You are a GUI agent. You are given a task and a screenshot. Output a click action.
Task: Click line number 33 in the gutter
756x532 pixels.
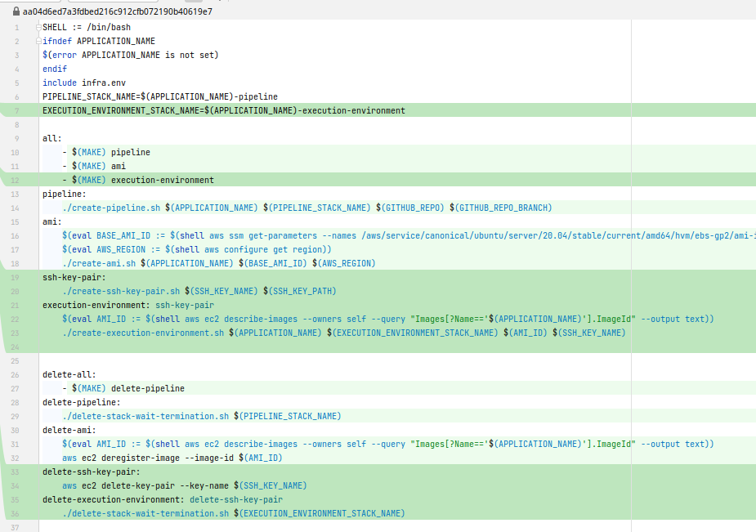tap(16, 472)
